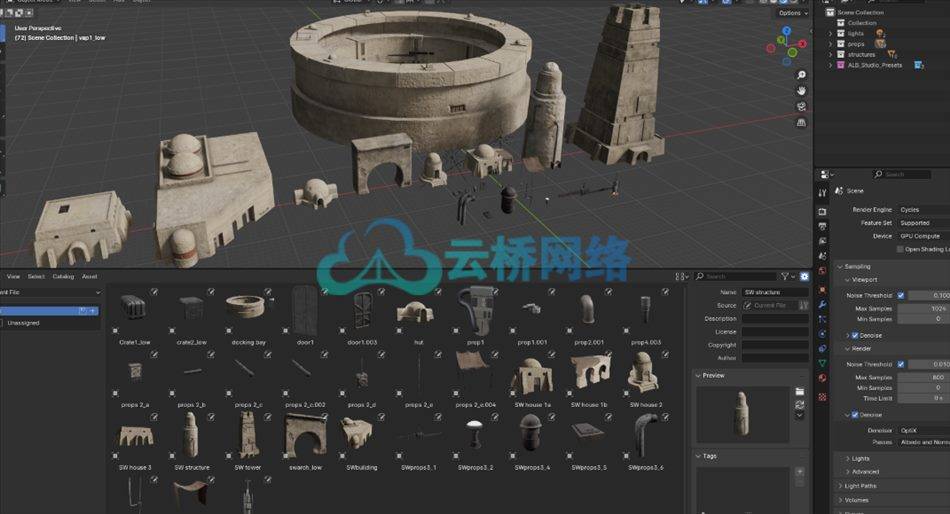Enable Open Shading Language checkbox
This screenshot has width=950, height=514.
pyautogui.click(x=900, y=249)
